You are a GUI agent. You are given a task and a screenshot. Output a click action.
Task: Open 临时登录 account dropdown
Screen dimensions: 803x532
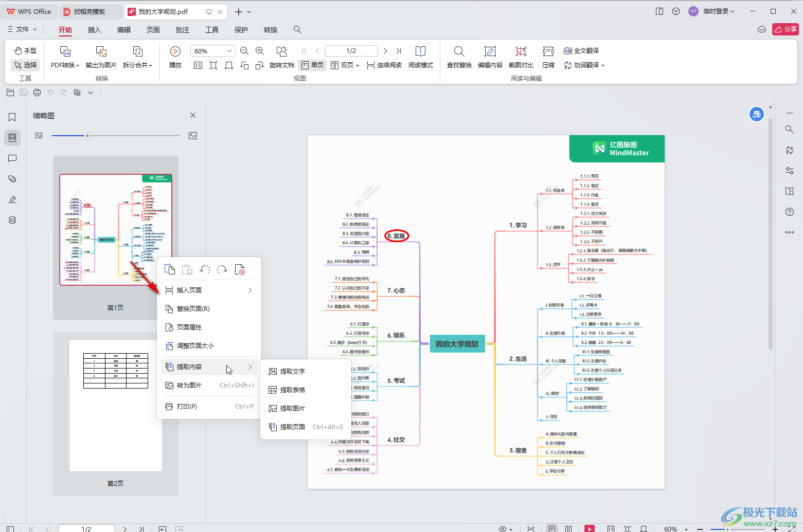point(712,11)
